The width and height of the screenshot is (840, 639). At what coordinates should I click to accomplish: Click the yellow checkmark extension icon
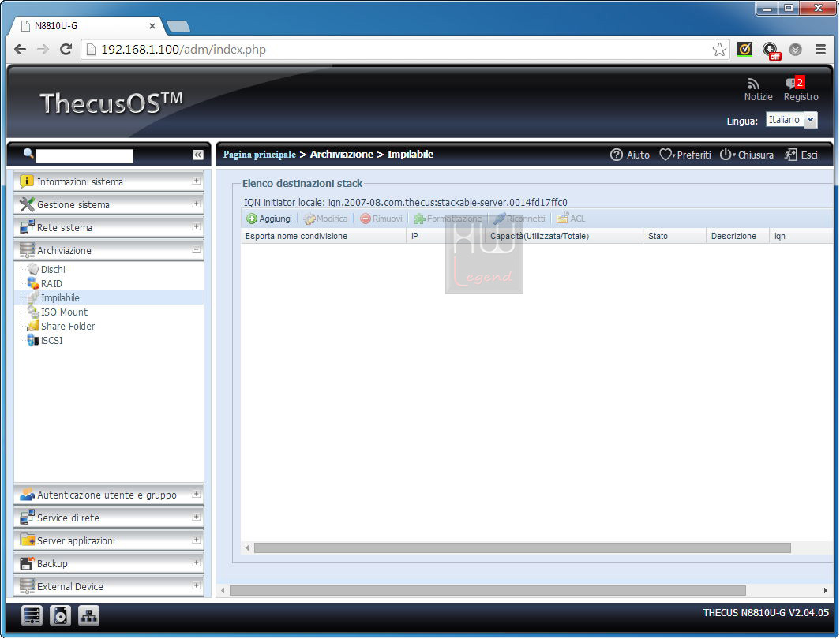744,49
